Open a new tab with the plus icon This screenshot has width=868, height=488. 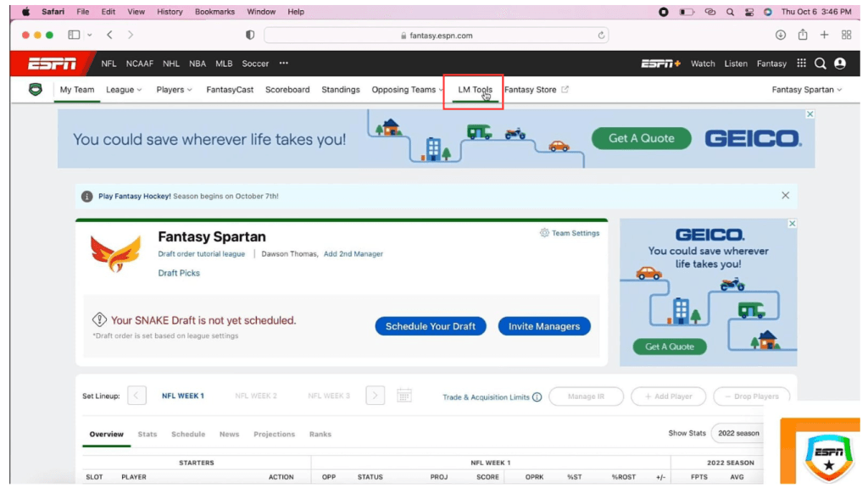[x=824, y=35]
